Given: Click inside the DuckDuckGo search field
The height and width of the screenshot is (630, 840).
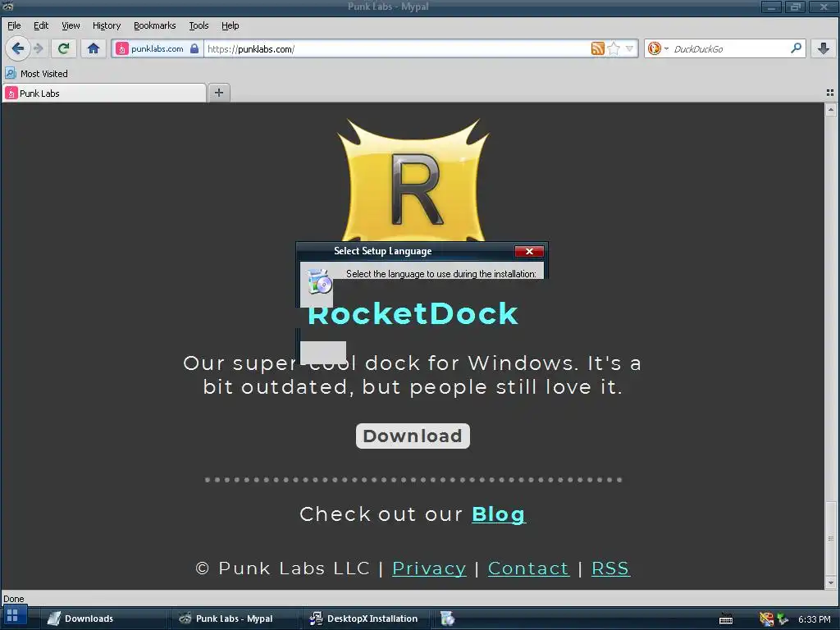Looking at the screenshot, I should tap(730, 48).
